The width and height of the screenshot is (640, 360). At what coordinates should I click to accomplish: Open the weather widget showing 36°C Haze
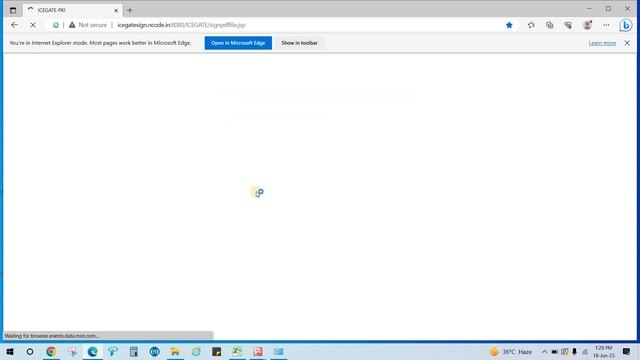click(511, 351)
